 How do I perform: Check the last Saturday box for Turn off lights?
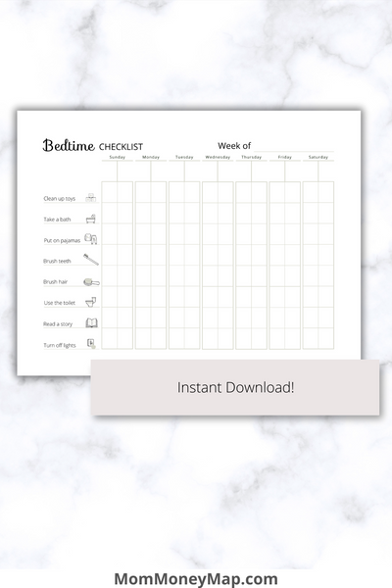click(326, 338)
